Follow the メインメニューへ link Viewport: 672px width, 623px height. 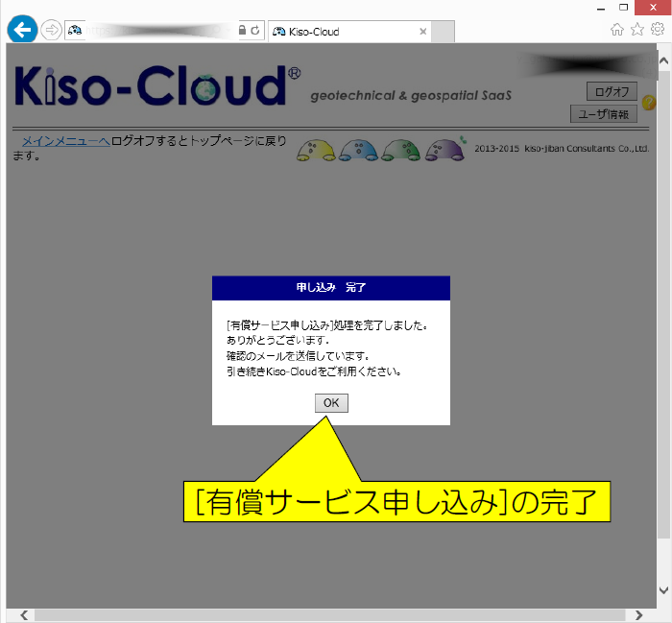click(65, 141)
